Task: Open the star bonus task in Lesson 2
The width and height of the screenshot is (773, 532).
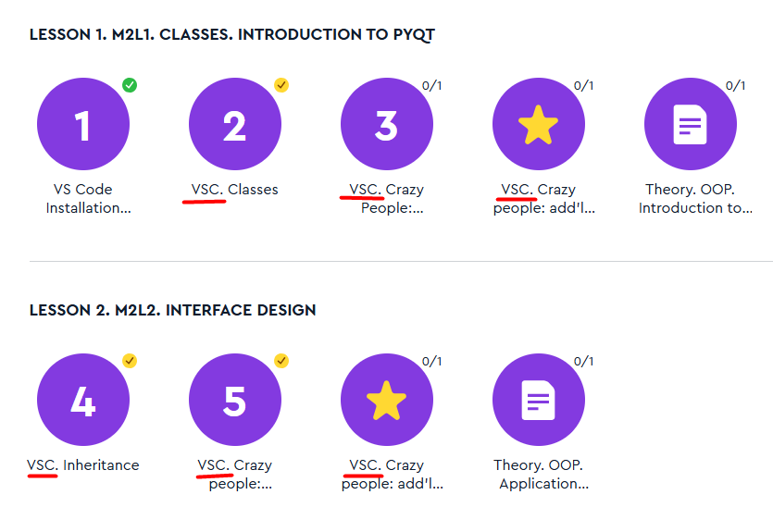Action: 386,400
